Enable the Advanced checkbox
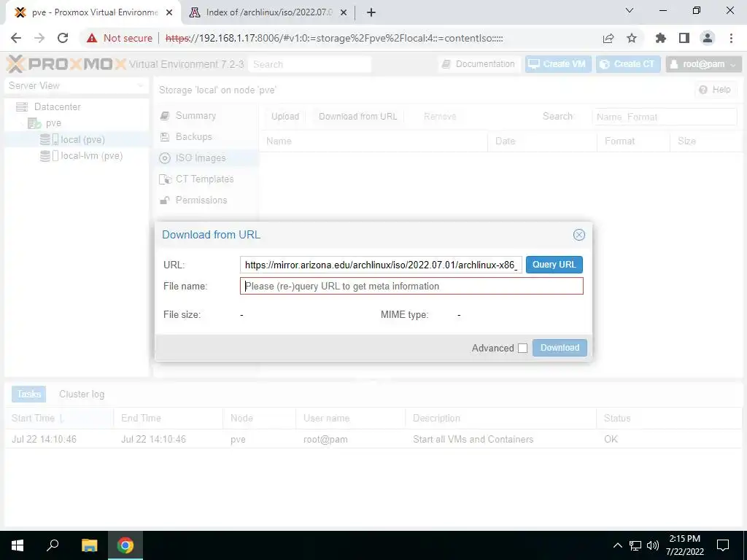The width and height of the screenshot is (747, 560). [x=522, y=348]
